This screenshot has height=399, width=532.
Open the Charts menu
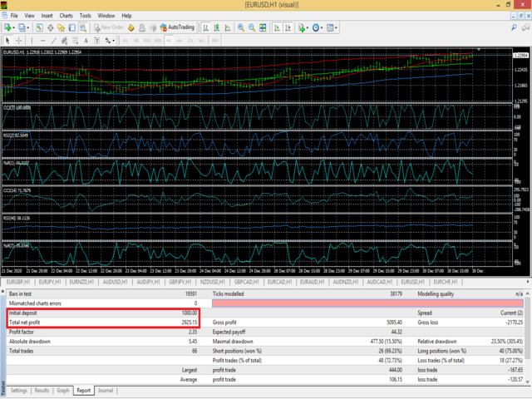point(66,15)
